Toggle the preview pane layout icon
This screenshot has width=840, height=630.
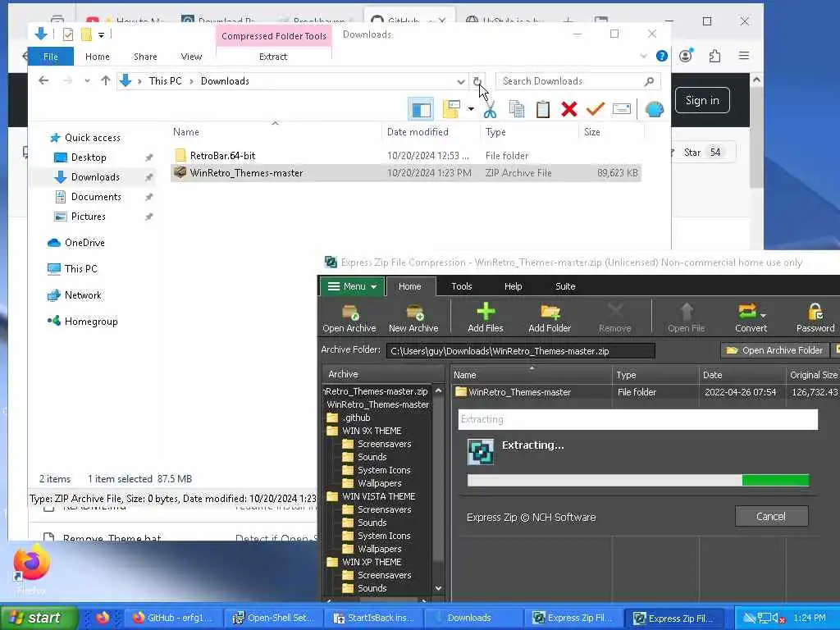[x=421, y=109]
